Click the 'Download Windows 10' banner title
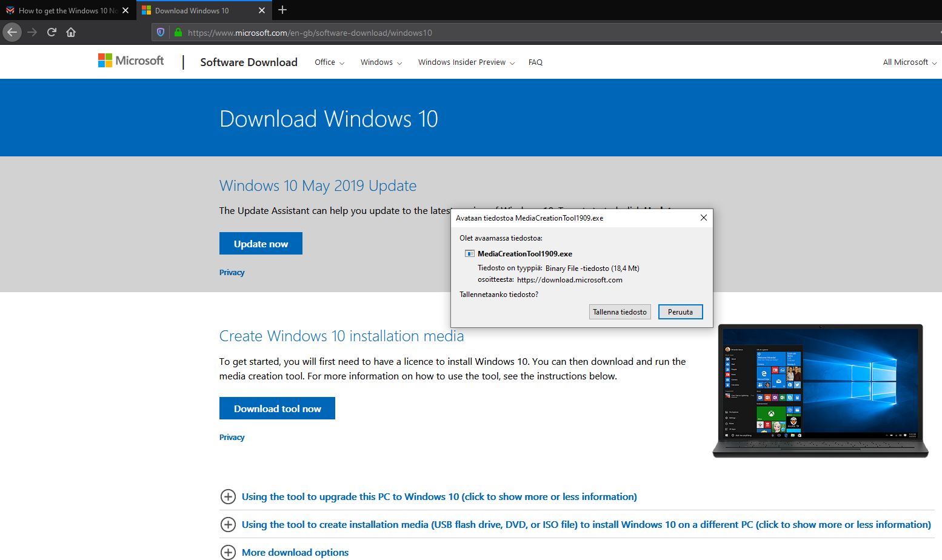Viewport: 942px width, 560px height. pos(329,119)
